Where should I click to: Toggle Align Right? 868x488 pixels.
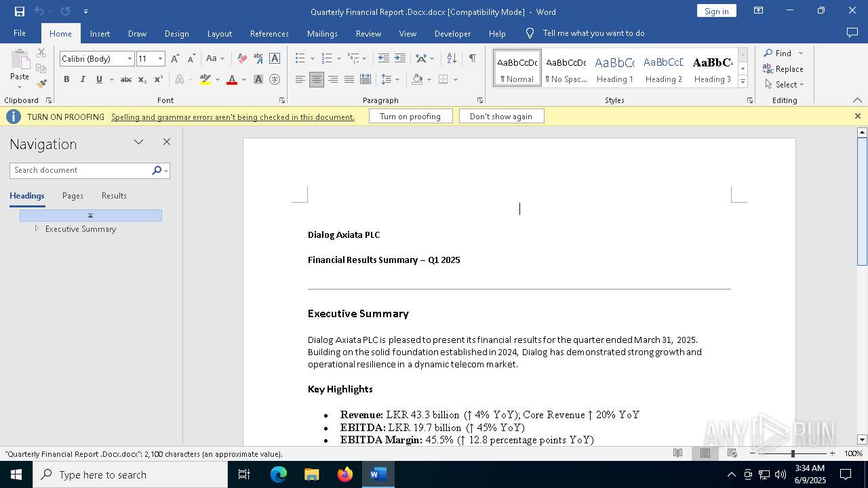click(x=333, y=79)
